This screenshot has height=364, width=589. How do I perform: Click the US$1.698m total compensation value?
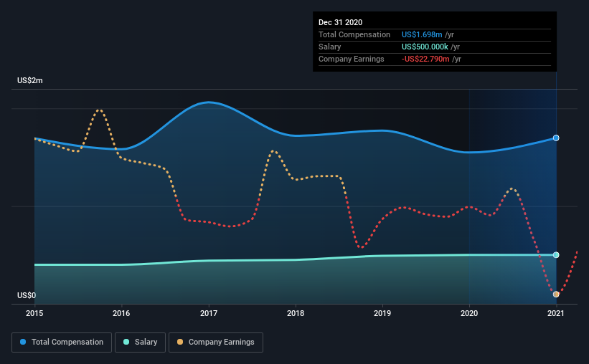422,34
